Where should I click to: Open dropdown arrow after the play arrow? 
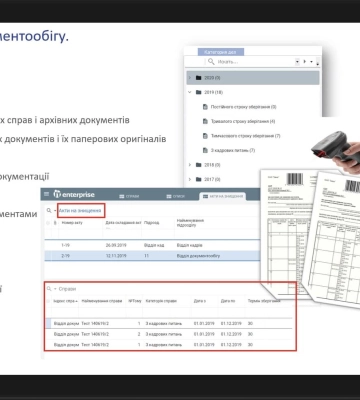(x=311, y=62)
